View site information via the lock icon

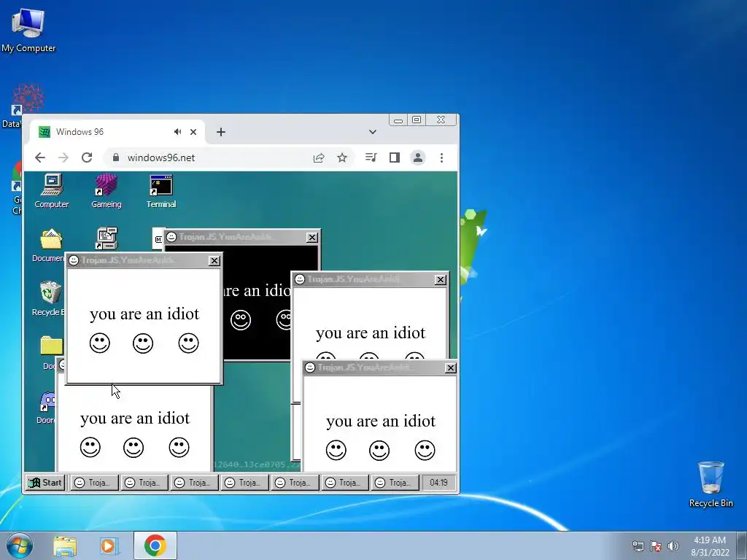(x=116, y=157)
